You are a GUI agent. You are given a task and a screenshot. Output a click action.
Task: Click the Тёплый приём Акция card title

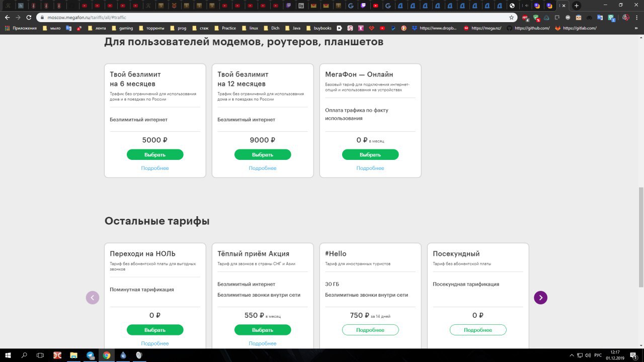pyautogui.click(x=253, y=253)
